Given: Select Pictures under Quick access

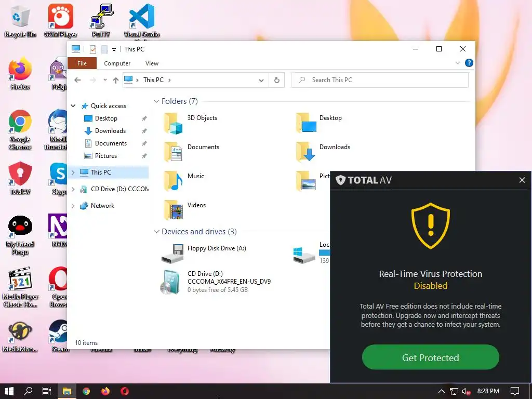Looking at the screenshot, I should tap(105, 156).
